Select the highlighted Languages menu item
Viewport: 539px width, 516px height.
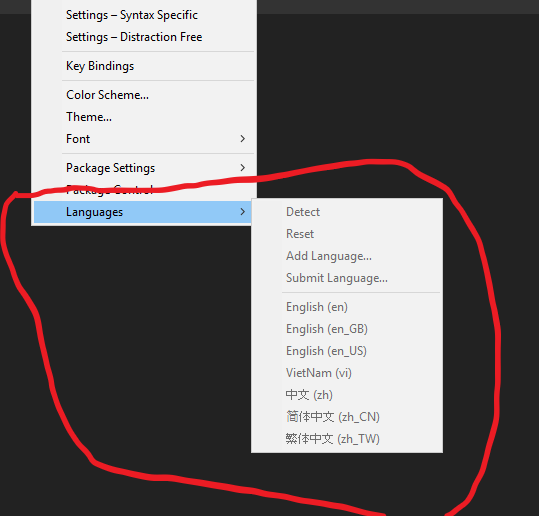(143, 212)
